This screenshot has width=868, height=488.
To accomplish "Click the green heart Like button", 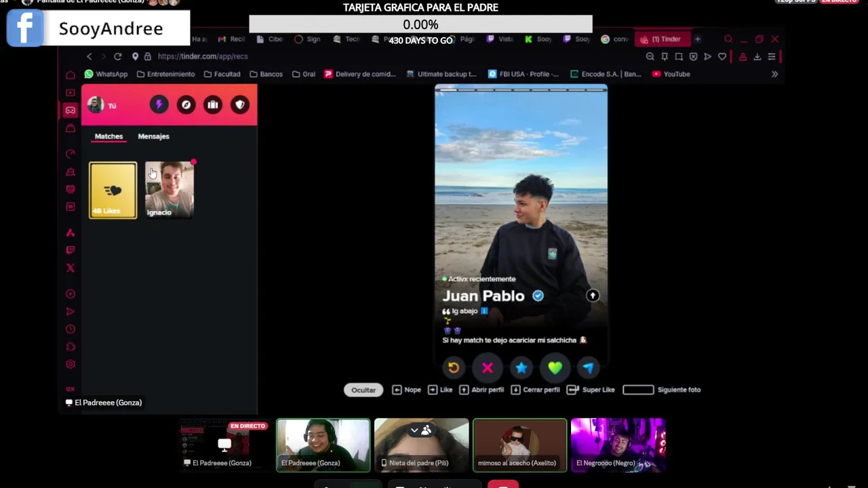I will (x=555, y=368).
